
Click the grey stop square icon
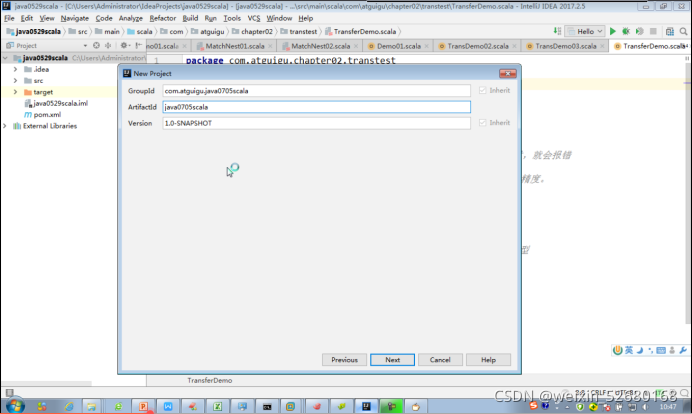tap(653, 31)
